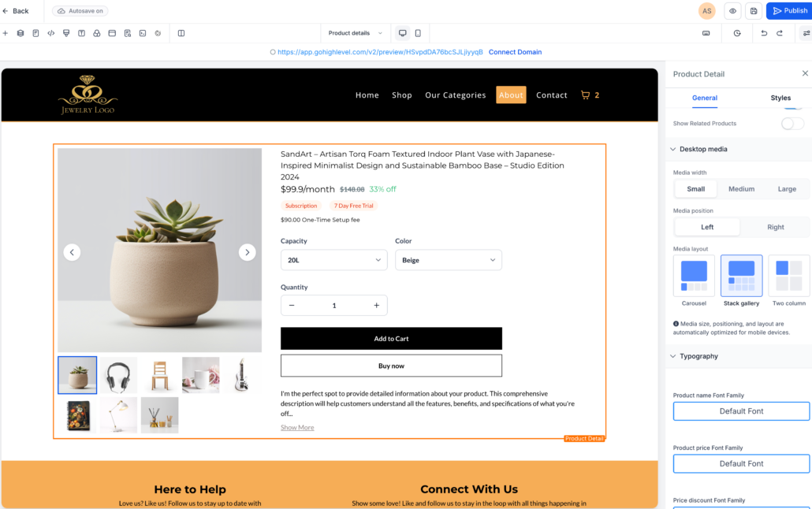Open the Capacity 20L dropdown
This screenshot has width=812, height=509.
pyautogui.click(x=334, y=260)
